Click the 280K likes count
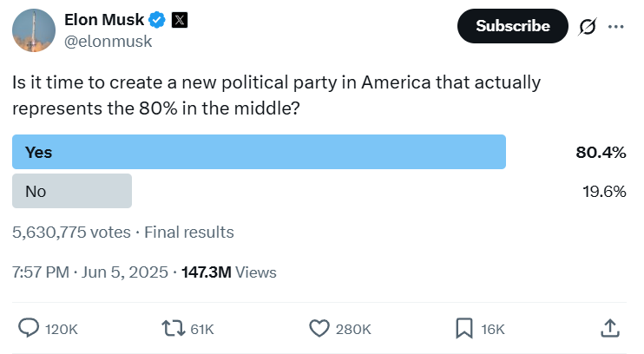This screenshot has width=644, height=354. click(353, 329)
